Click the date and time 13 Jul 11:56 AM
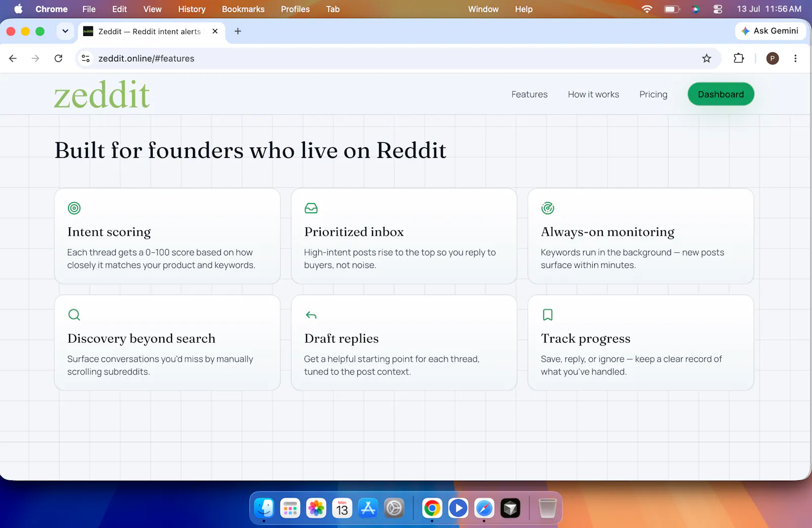Image resolution: width=812 pixels, height=528 pixels. (769, 9)
